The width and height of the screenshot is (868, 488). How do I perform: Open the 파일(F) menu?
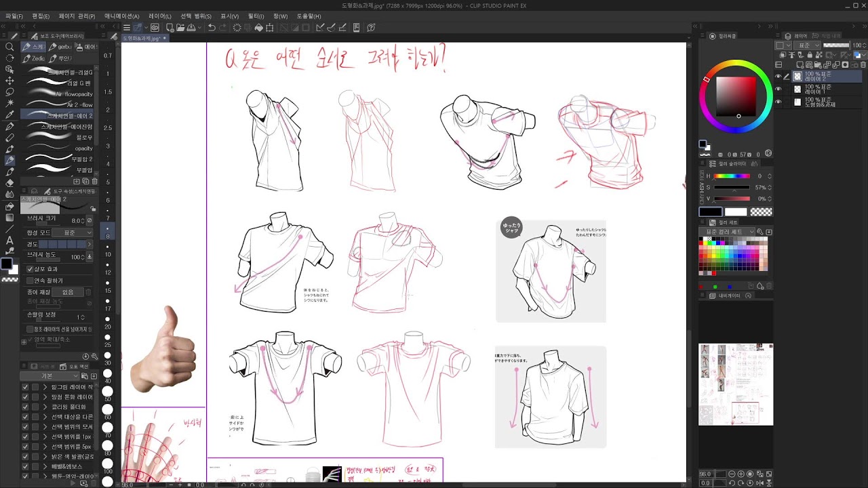coord(14,16)
